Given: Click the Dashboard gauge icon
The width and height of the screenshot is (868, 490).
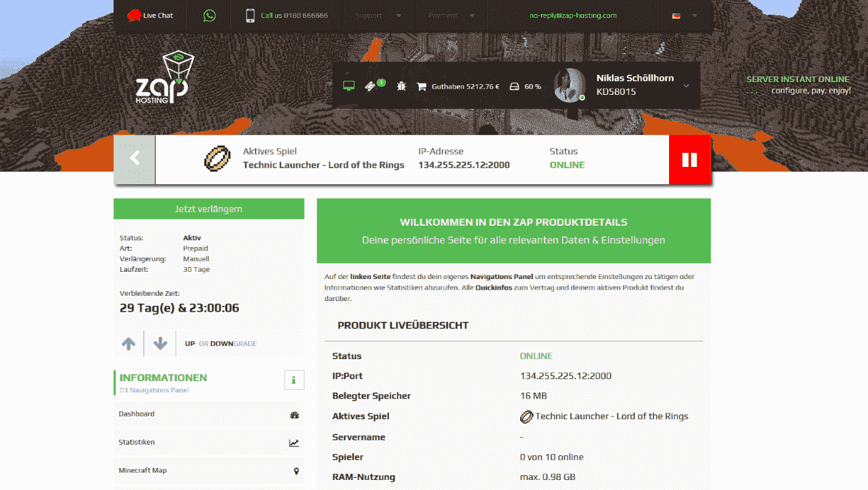Looking at the screenshot, I should [294, 415].
